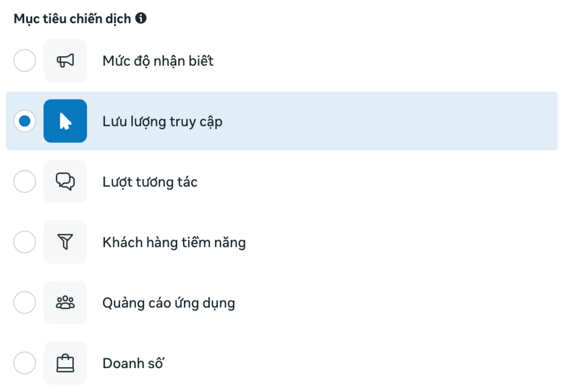The height and width of the screenshot is (392, 565).
Task: Choose the Mức độ nhận biết label
Action: coord(158,61)
